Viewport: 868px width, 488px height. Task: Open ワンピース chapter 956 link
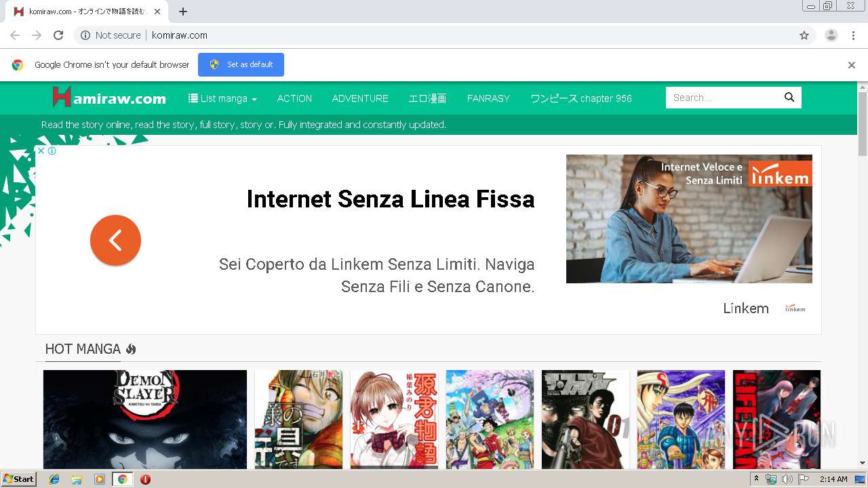(581, 98)
